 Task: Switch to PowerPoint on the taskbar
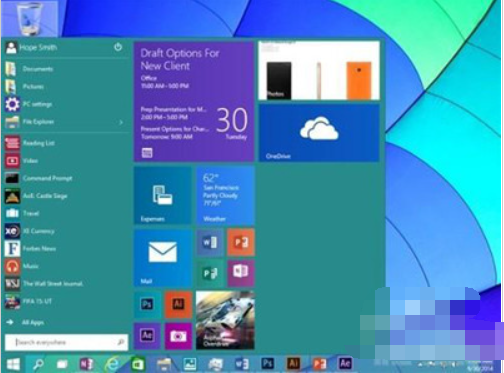[319, 364]
